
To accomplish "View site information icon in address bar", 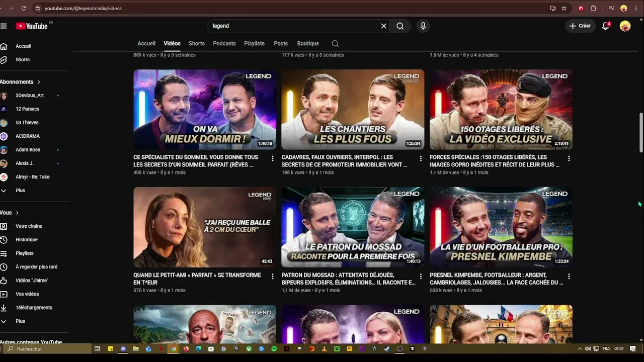I will click(x=38, y=8).
